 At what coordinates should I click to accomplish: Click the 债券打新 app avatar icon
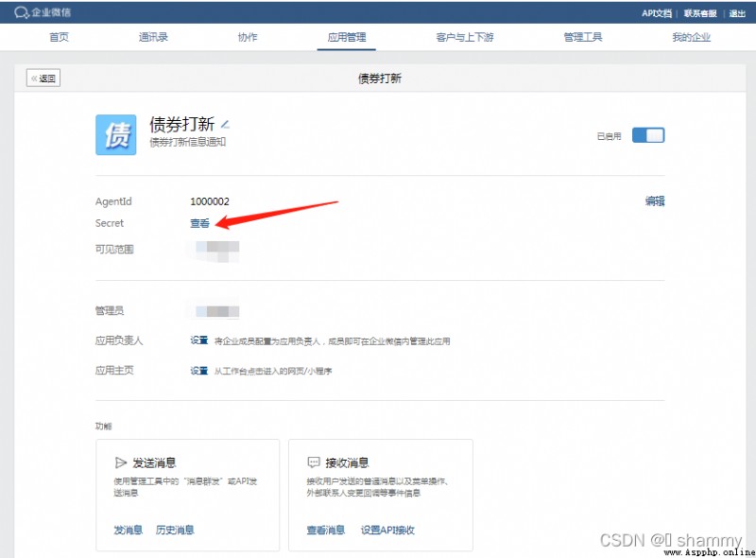[115, 134]
